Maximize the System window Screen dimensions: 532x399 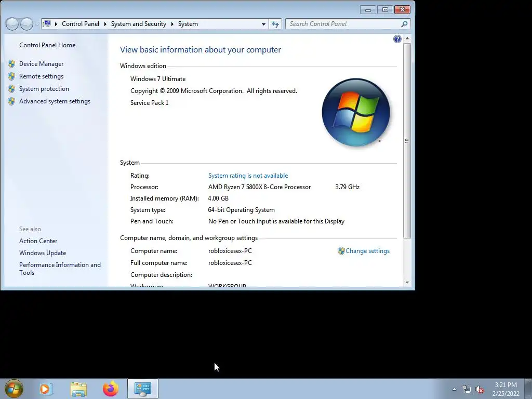coord(385,10)
